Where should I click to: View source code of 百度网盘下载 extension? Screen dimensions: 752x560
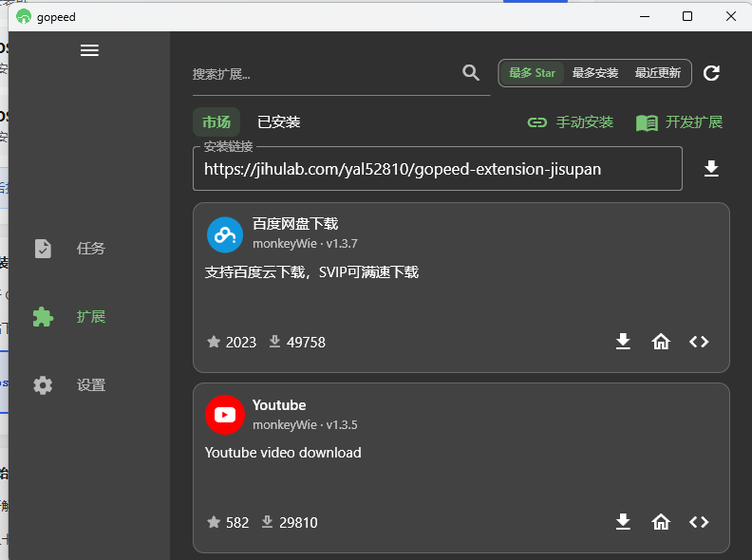(x=699, y=342)
